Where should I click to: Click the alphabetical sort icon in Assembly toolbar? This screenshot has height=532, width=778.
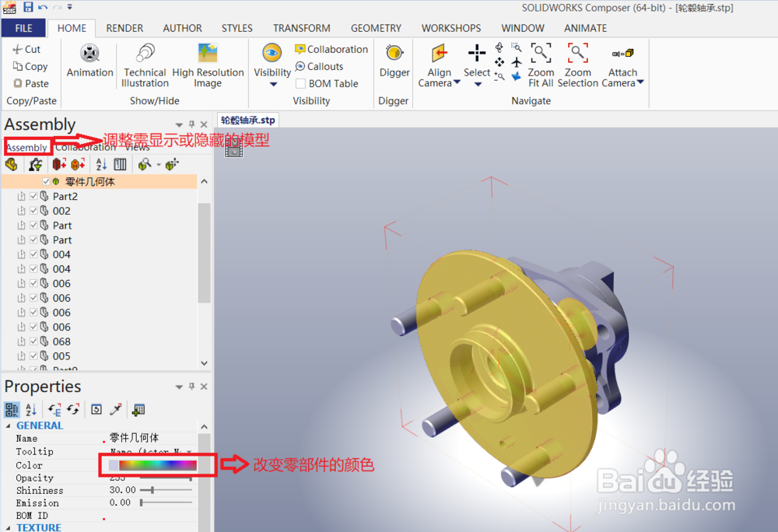point(101,164)
